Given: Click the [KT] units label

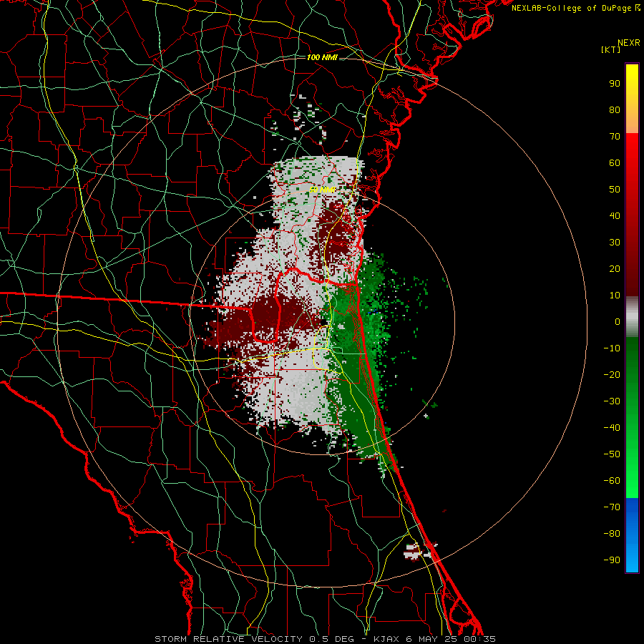Looking at the screenshot, I should click(x=610, y=49).
